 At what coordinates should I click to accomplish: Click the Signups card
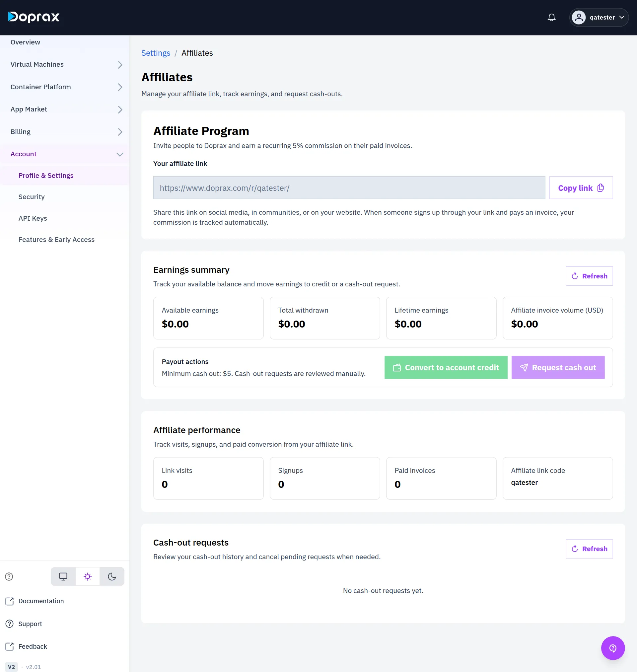click(324, 479)
